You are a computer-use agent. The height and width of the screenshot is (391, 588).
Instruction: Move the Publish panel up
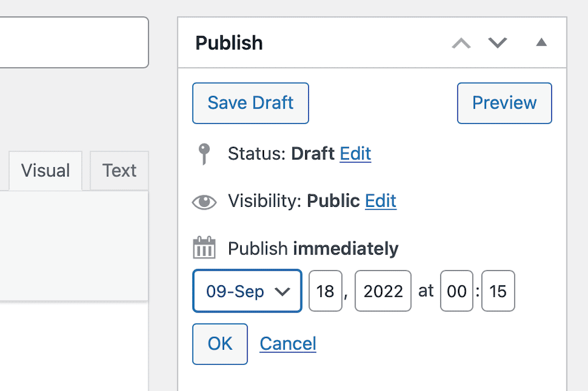point(461,43)
